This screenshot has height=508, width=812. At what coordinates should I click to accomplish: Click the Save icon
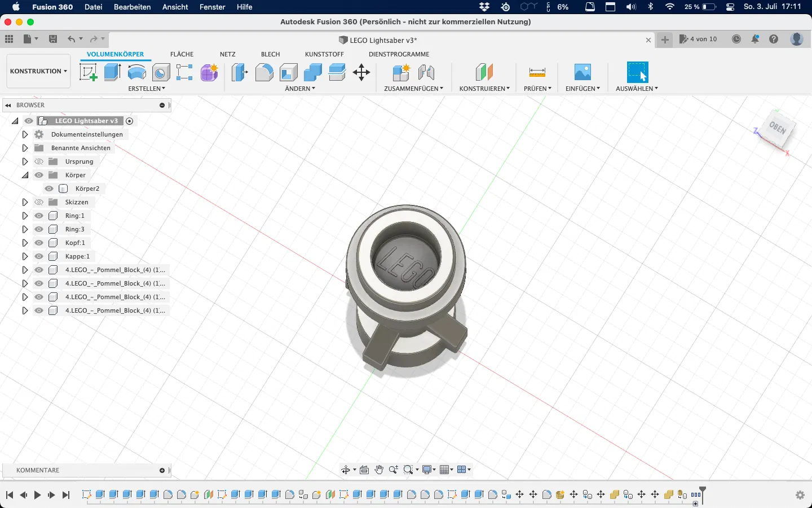pos(53,39)
